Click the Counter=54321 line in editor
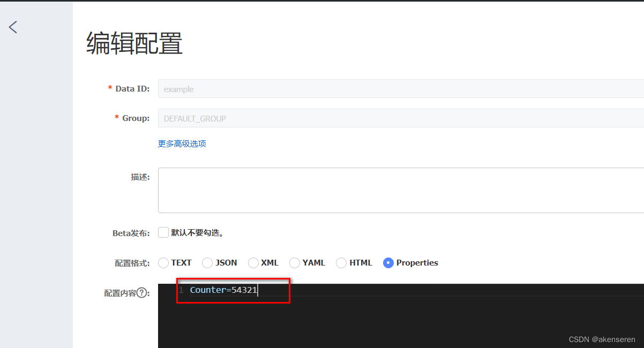This screenshot has width=644, height=348. [x=224, y=290]
